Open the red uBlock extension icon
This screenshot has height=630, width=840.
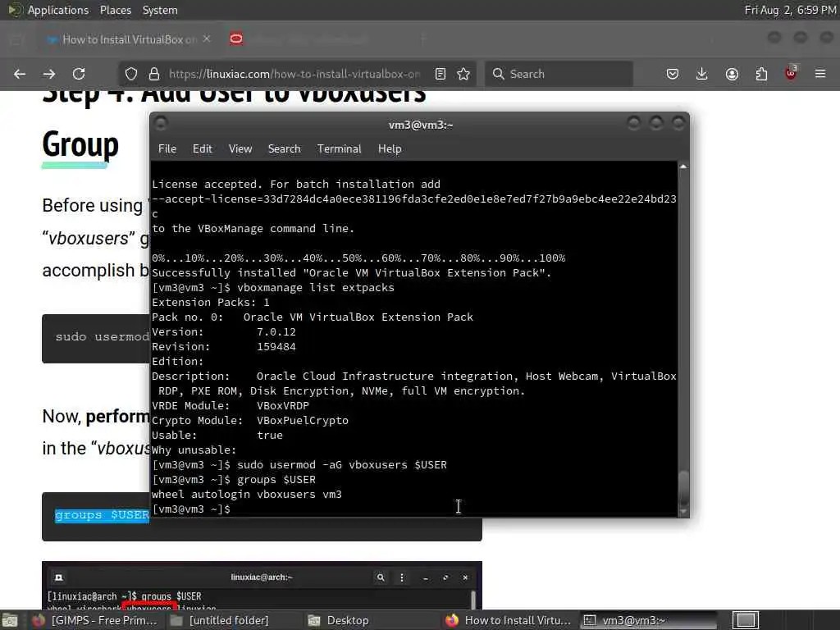coord(791,73)
